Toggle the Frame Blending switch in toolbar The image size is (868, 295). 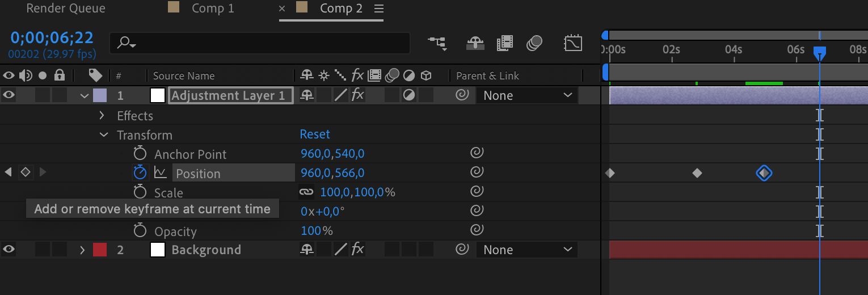click(504, 43)
